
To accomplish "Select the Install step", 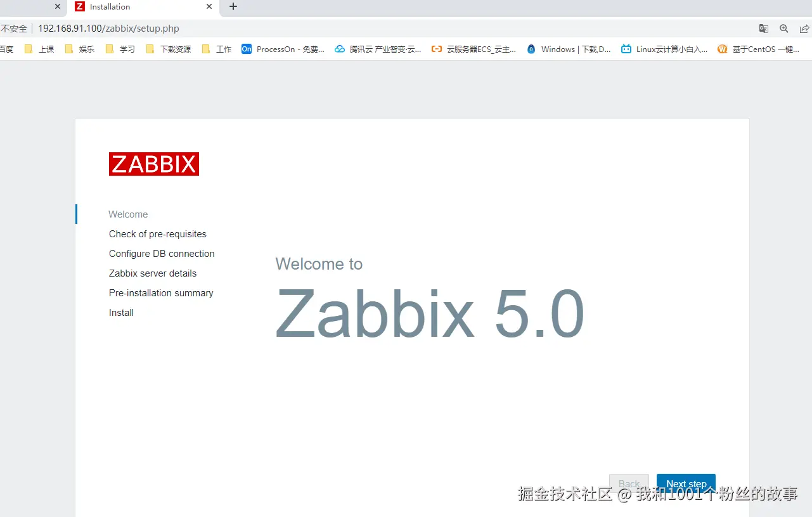I will 121,313.
